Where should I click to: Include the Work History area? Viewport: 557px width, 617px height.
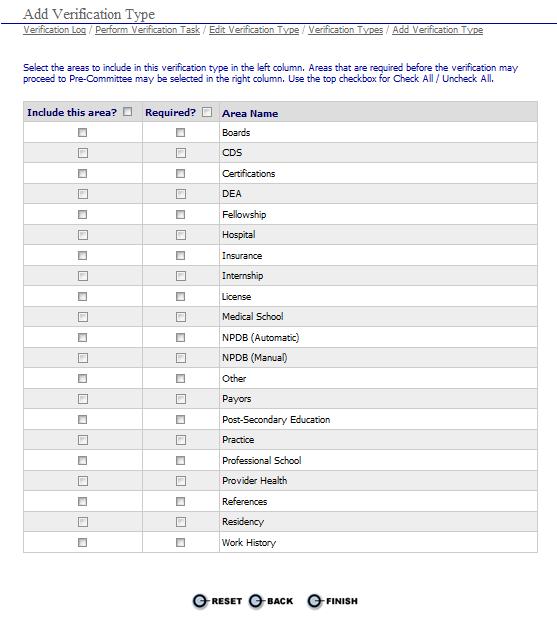(82, 543)
